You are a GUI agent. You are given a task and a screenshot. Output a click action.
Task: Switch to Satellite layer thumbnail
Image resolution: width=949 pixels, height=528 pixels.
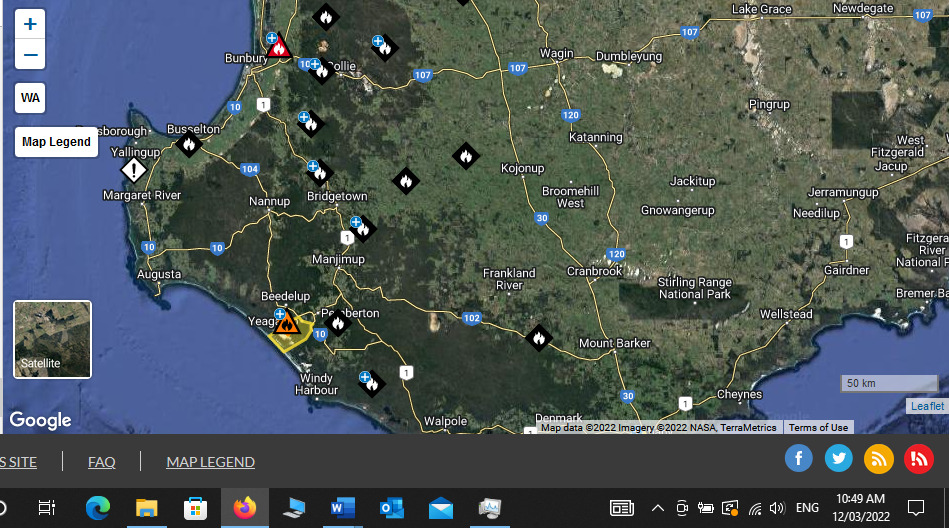coord(52,340)
